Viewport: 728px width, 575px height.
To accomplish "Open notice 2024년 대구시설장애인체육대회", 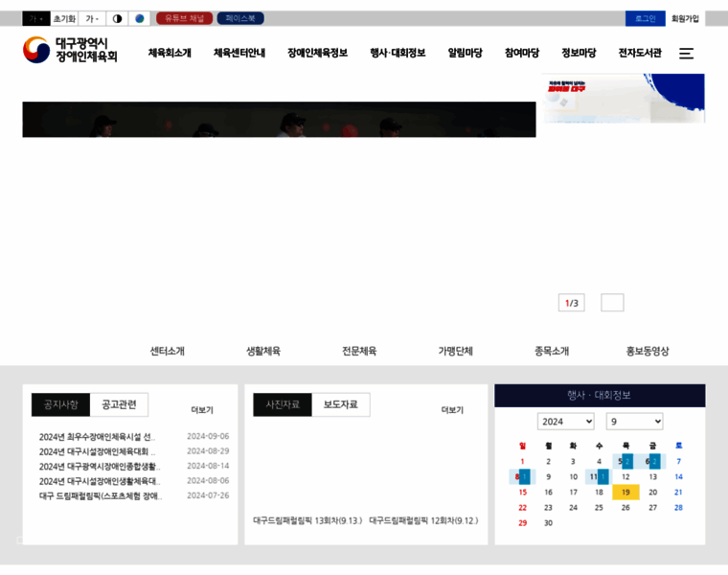I will 97,452.
